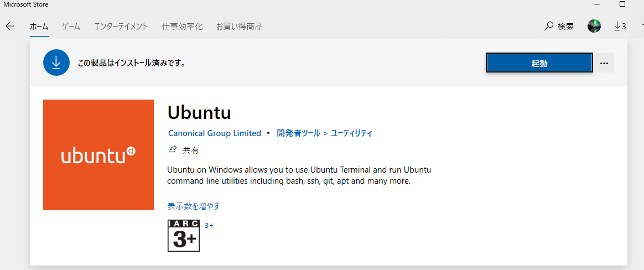The image size is (644, 270).
Task: Click the この製品はインストール済みです。 message
Action: [x=132, y=63]
